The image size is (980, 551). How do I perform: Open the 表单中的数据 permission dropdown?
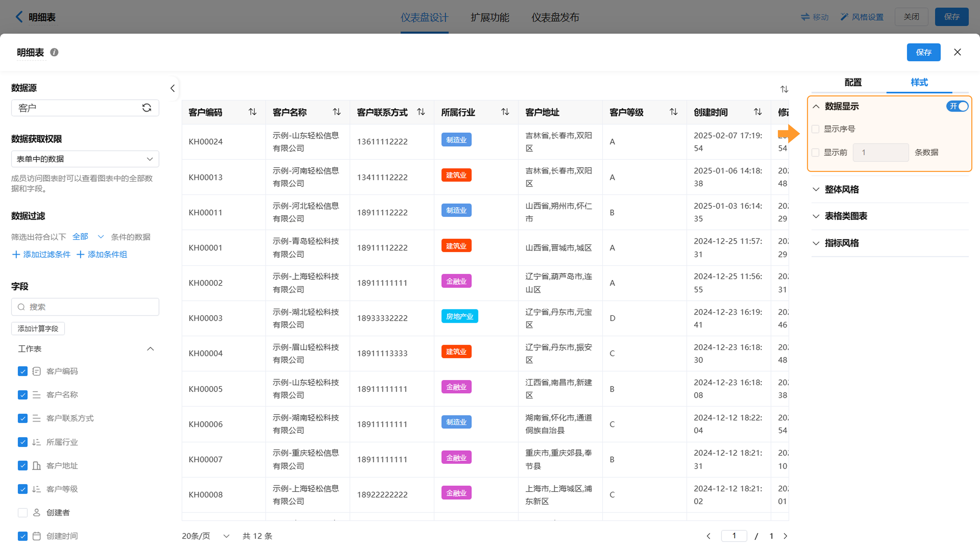pos(85,159)
